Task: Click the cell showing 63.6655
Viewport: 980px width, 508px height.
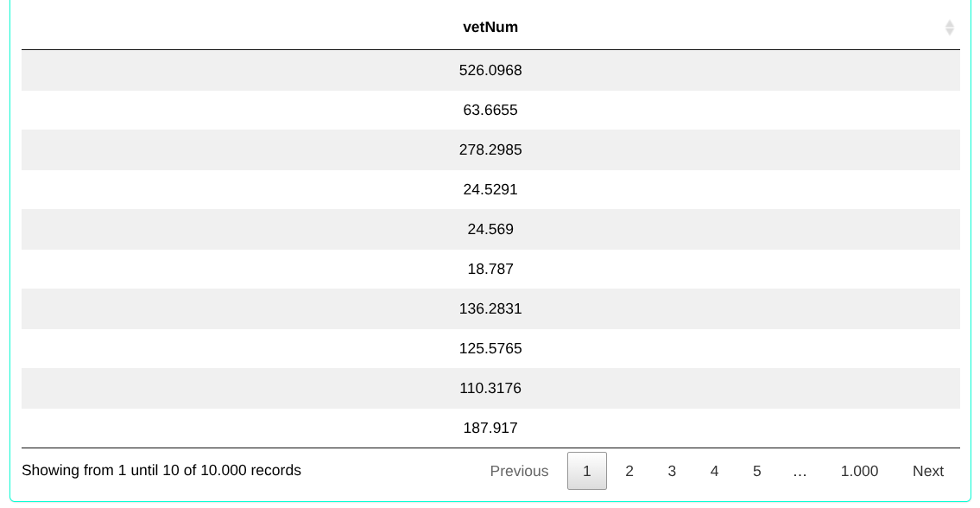Action: coord(490,111)
